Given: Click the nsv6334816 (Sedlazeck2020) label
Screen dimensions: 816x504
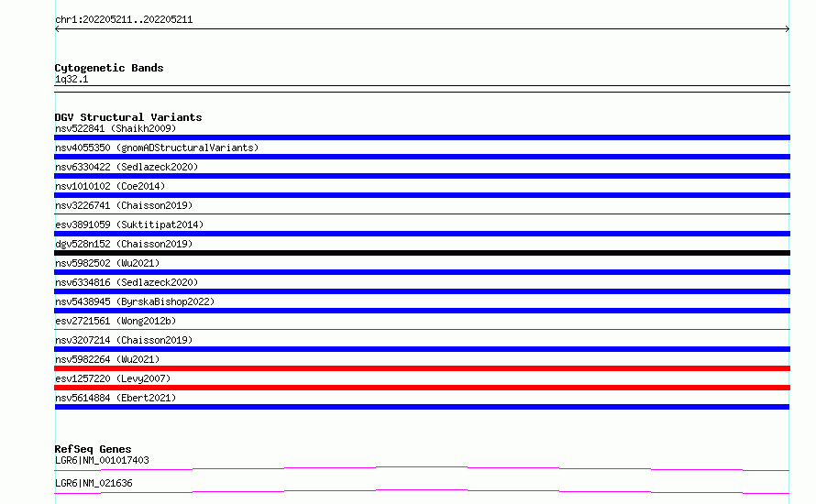Looking at the screenshot, I should 127,282.
